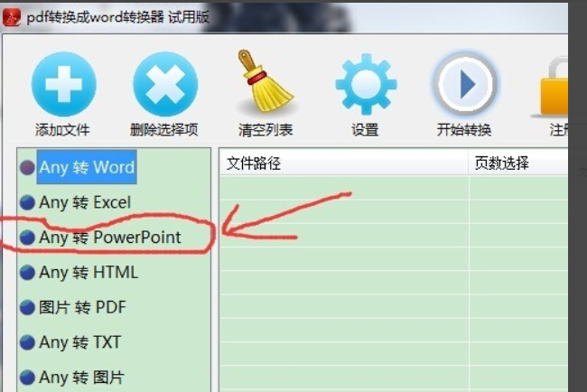Click the first empty row in file list
The image size is (587, 392).
click(394, 188)
